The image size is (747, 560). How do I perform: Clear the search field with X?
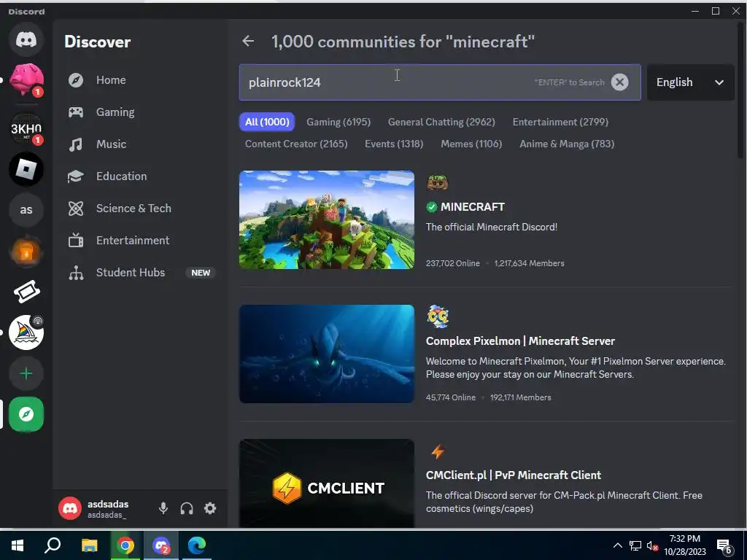pos(620,82)
